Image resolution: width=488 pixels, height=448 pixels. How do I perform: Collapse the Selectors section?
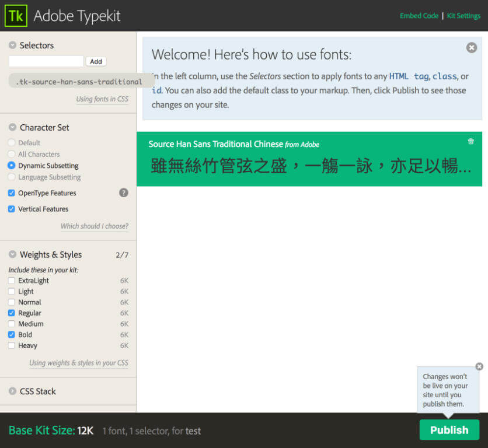click(x=12, y=44)
